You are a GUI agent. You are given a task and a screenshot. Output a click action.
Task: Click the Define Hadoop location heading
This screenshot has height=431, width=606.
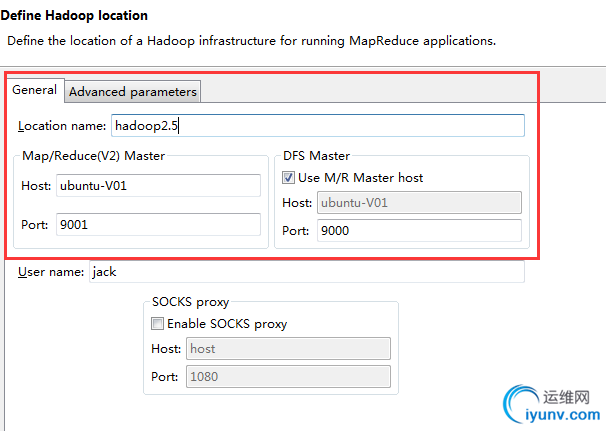point(74,16)
